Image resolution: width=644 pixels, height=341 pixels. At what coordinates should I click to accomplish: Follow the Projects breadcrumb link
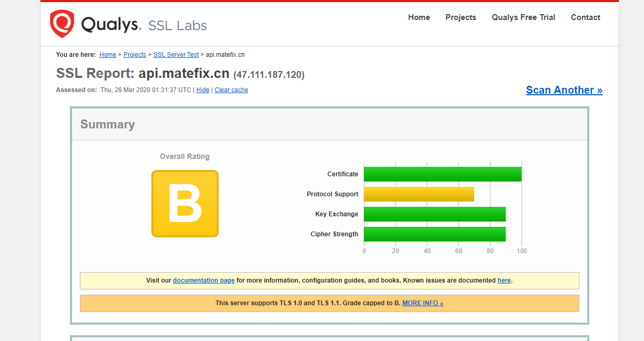click(135, 55)
